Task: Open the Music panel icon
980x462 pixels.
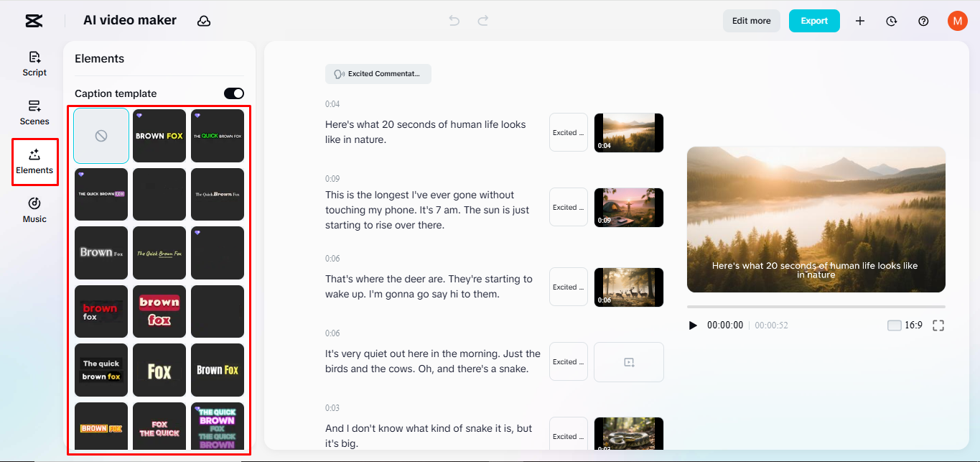Action: (34, 210)
